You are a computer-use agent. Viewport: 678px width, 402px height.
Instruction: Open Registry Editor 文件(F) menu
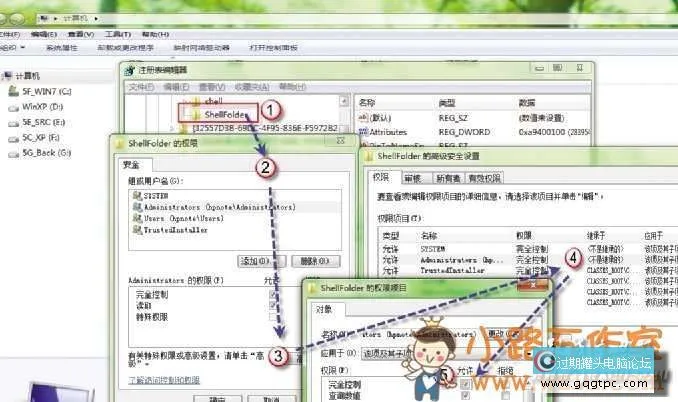(141, 87)
